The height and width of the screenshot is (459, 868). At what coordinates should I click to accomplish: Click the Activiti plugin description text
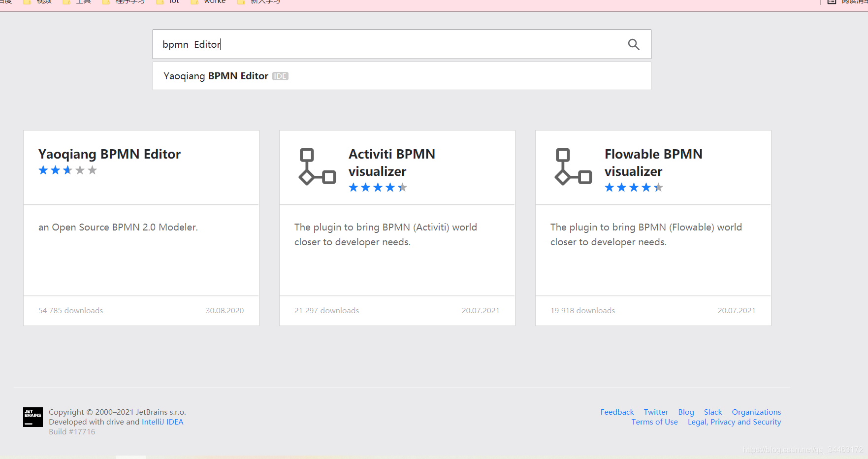pyautogui.click(x=386, y=234)
